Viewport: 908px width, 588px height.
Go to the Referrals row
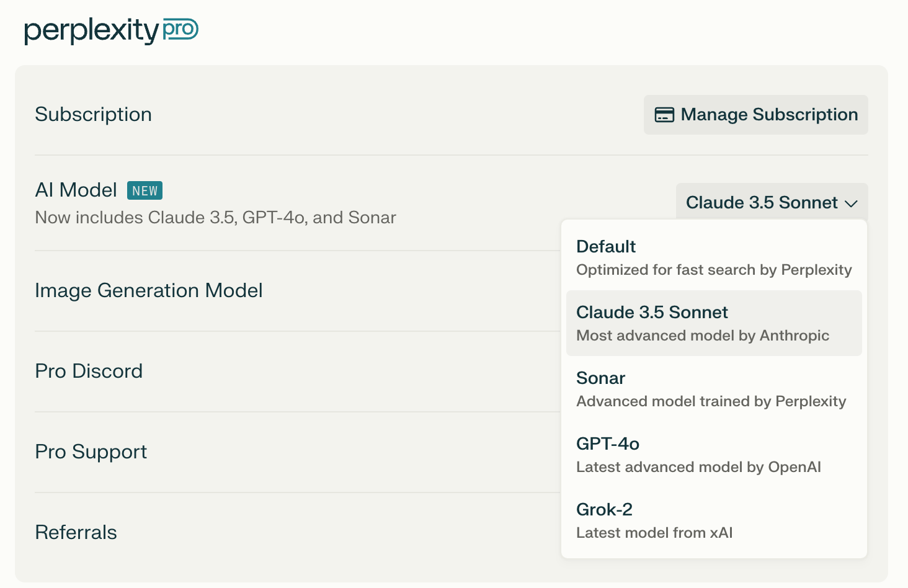[x=76, y=532]
